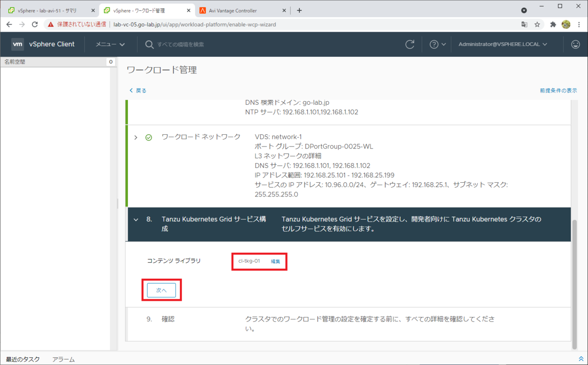Click the refresh inventory icon

click(x=410, y=44)
